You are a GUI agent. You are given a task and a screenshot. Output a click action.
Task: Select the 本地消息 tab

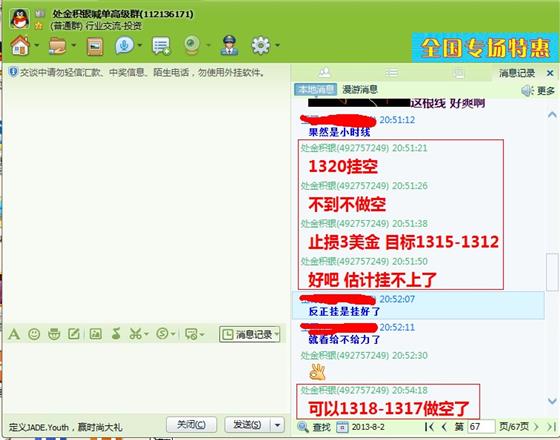click(316, 89)
